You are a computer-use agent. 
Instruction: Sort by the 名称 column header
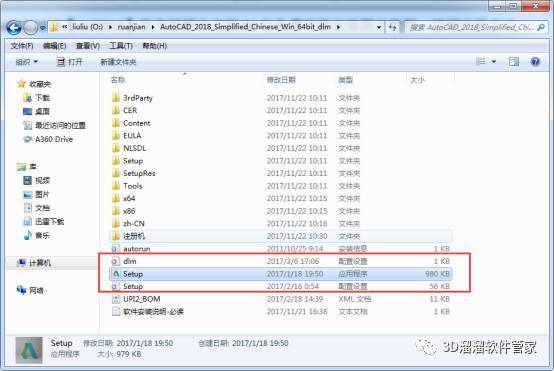[118, 80]
